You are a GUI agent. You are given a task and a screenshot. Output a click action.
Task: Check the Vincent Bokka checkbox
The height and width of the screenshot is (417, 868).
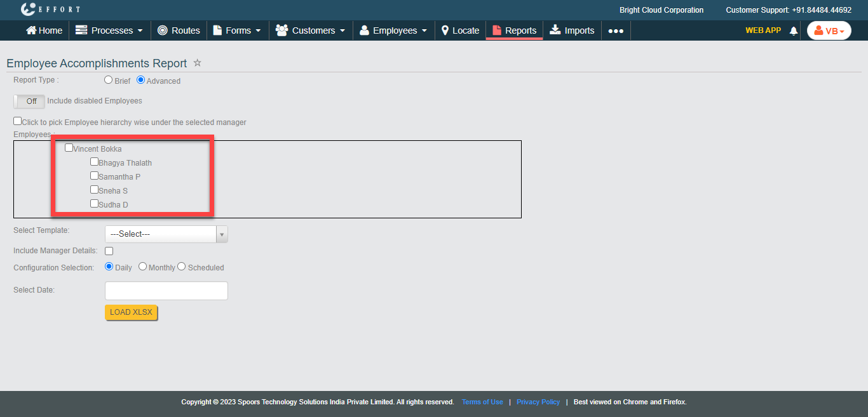click(69, 148)
